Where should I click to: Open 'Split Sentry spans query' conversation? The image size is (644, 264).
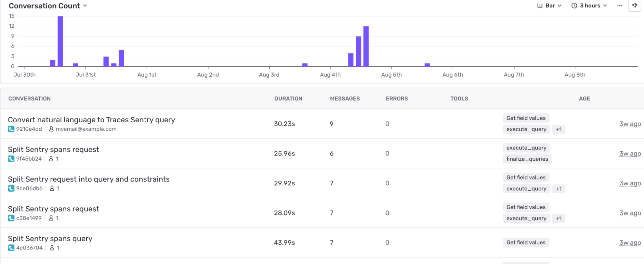[x=50, y=239]
